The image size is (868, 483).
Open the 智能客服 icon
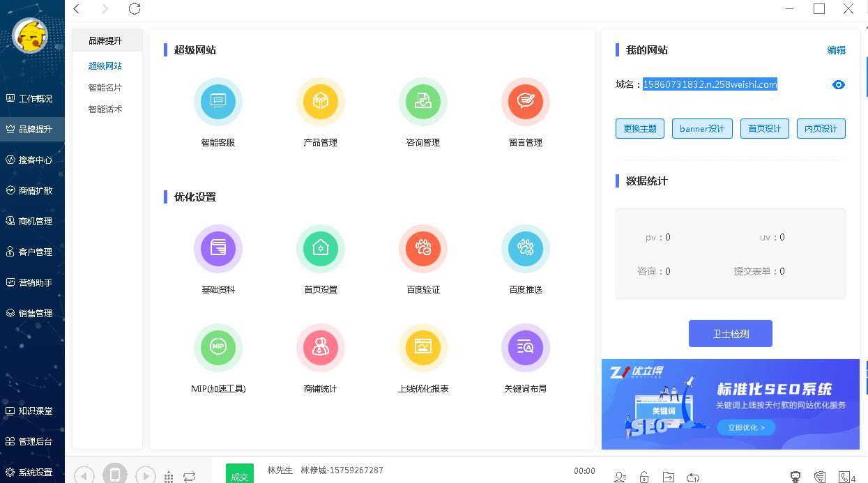pyautogui.click(x=218, y=102)
